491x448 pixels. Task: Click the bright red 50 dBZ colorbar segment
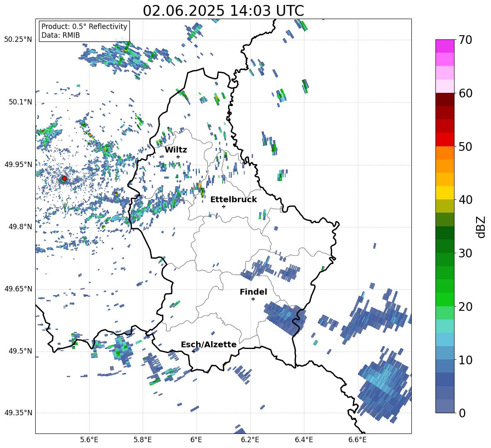[x=445, y=140]
